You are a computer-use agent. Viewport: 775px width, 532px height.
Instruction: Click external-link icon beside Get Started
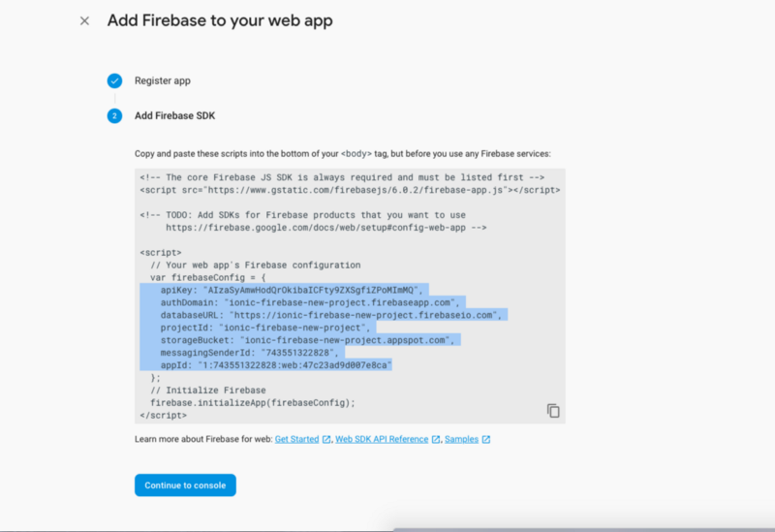pyautogui.click(x=326, y=439)
